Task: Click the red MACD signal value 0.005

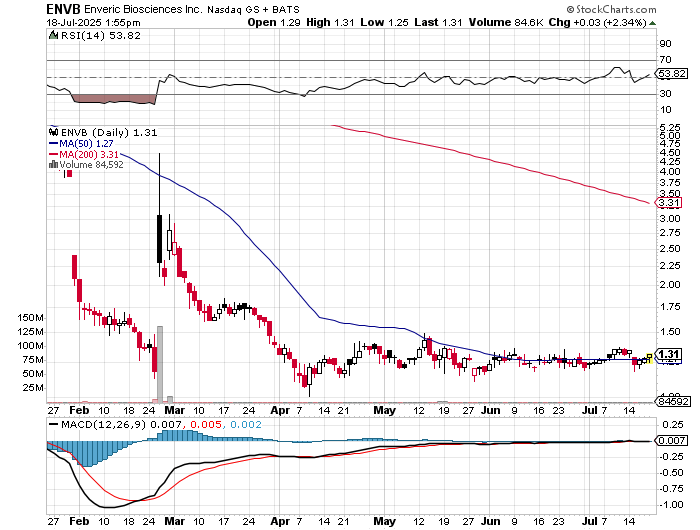Action: tap(206, 424)
